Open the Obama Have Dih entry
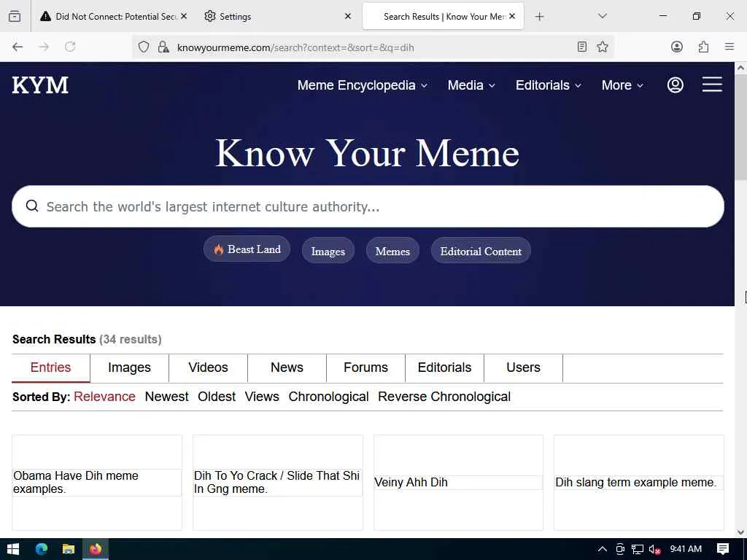 [97, 483]
